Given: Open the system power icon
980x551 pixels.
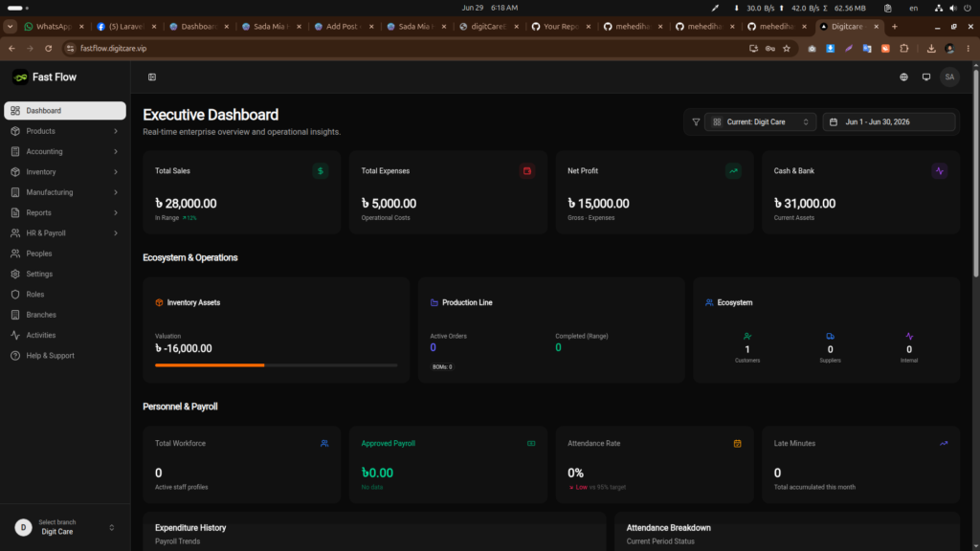Looking at the screenshot, I should [968, 8].
